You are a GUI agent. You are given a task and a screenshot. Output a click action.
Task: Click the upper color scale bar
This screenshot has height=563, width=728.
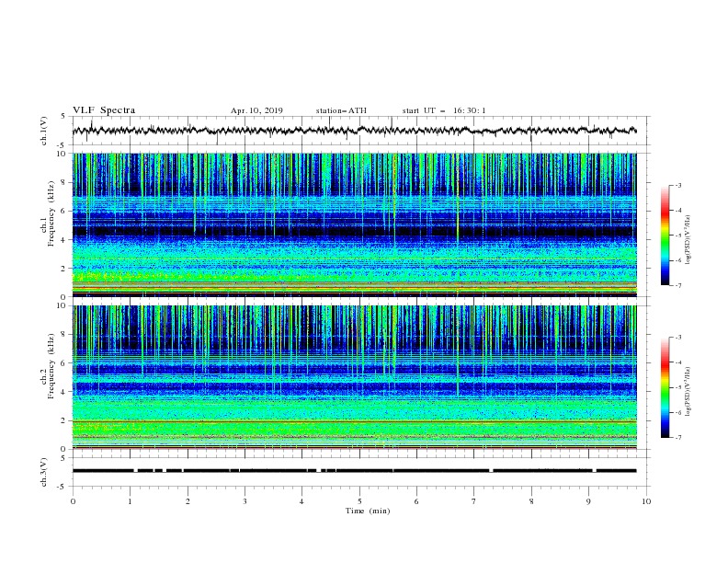tap(665, 236)
